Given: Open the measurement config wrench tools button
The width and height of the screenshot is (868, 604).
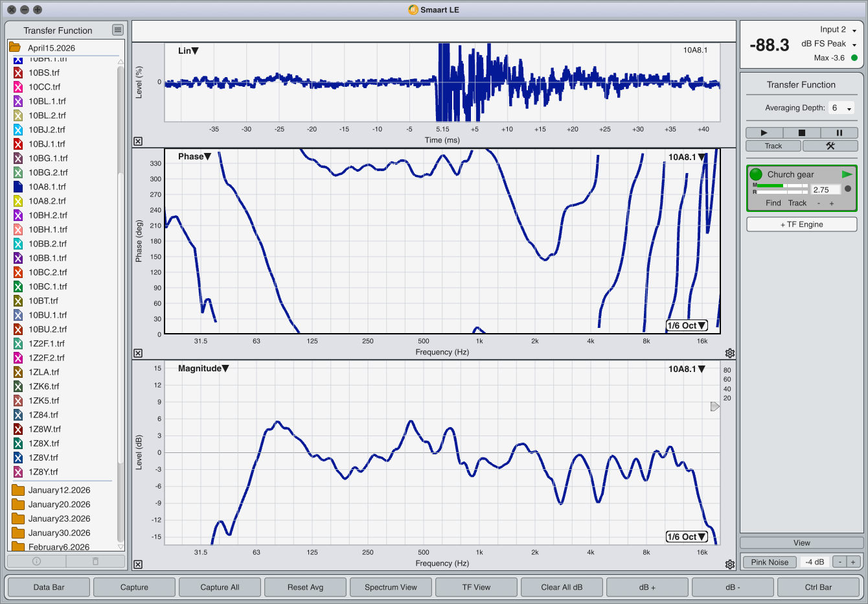Looking at the screenshot, I should [830, 146].
